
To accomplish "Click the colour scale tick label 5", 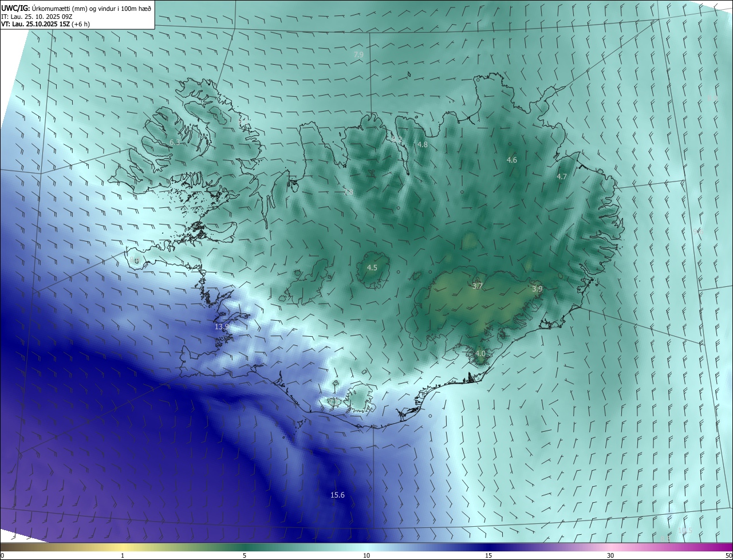I will point(245,555).
